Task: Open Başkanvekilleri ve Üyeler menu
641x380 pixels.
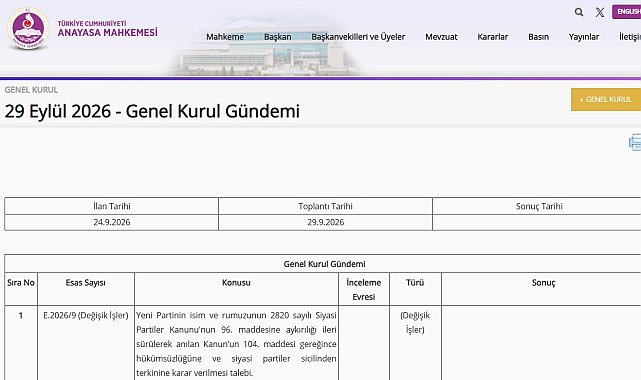Action: click(358, 37)
